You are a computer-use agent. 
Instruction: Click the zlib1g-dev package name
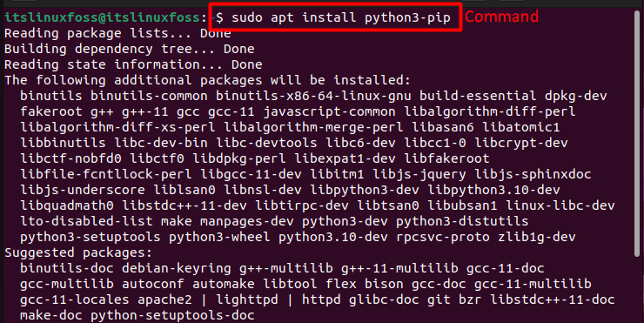[536, 237]
